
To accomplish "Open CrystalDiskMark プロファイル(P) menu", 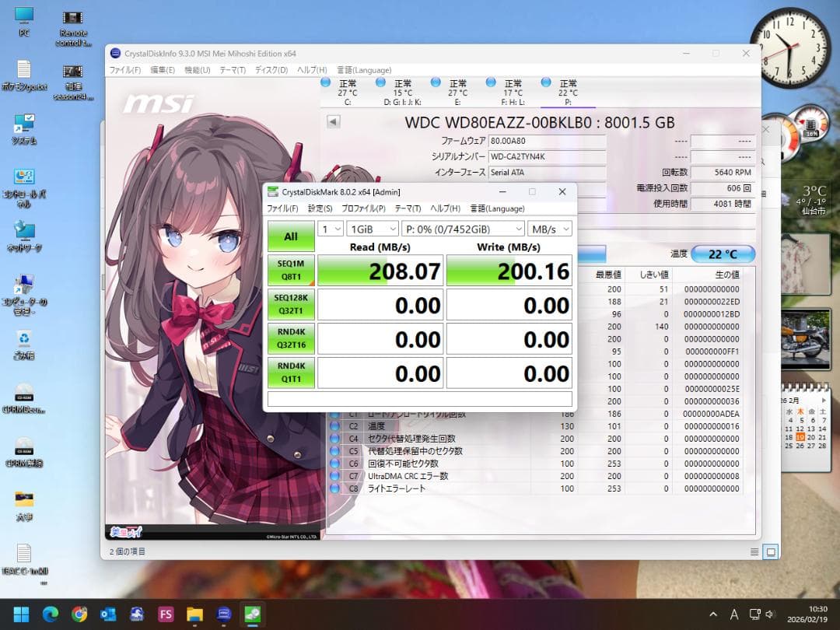I will [x=363, y=208].
